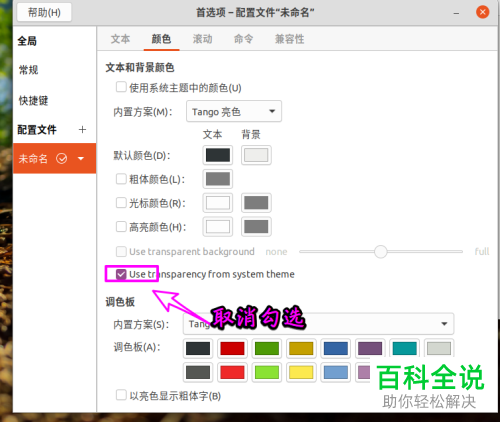Image resolution: width=500 pixels, height=422 pixels.
Task: Open the 帮助(H) help menu button
Action: pos(44,13)
